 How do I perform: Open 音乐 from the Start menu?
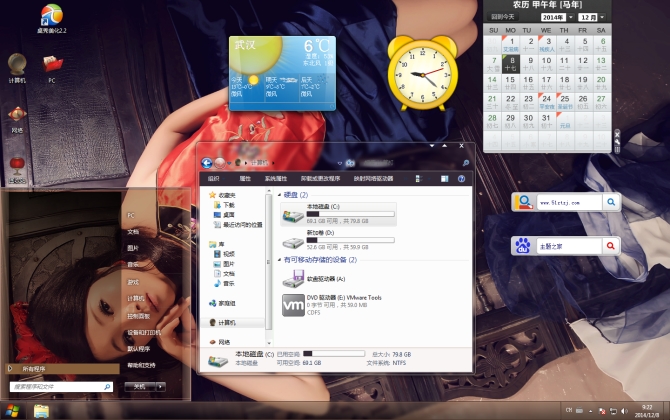[x=133, y=265]
